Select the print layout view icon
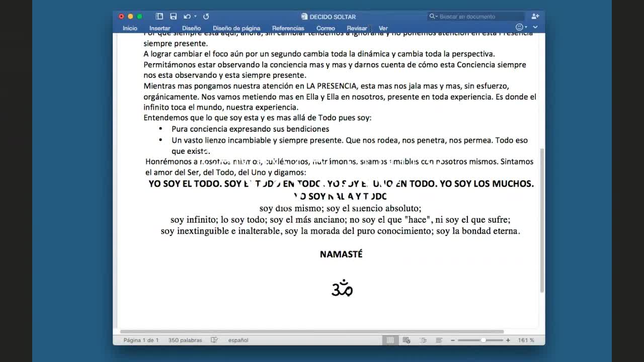Screen dimensions: 644x362 pyautogui.click(x=390, y=340)
